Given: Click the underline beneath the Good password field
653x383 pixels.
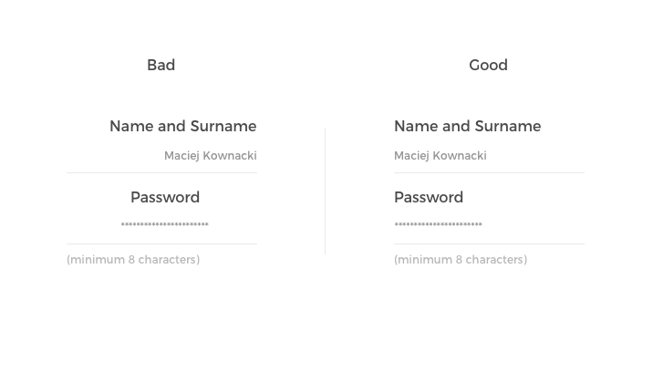Looking at the screenshot, I should [x=489, y=244].
